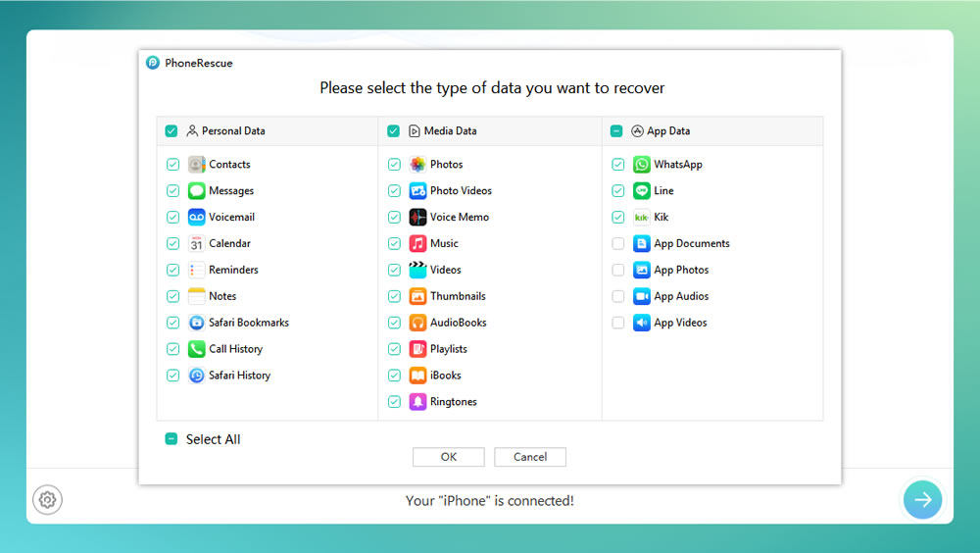Toggle the App Data header checkbox
The height and width of the screenshot is (553, 980).
pos(616,130)
